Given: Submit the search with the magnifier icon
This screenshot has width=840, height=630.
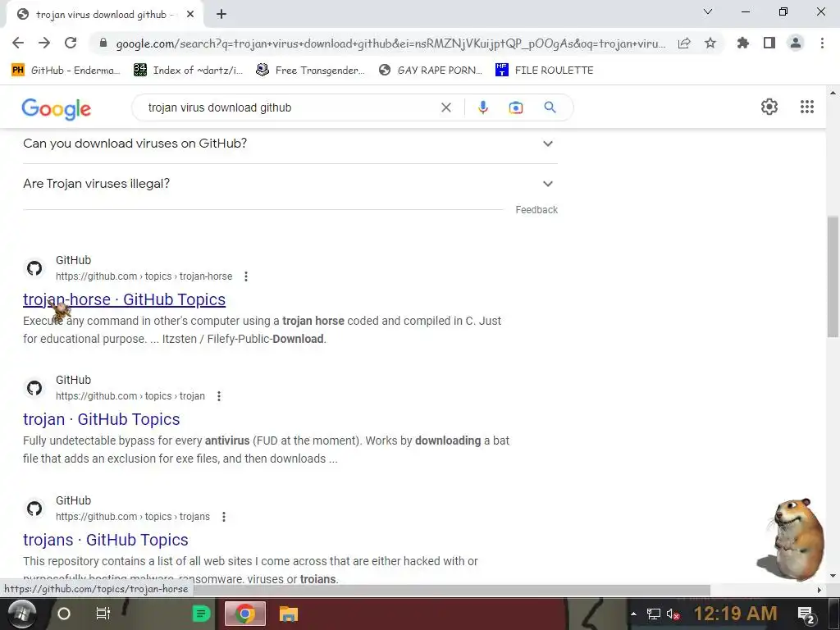Looking at the screenshot, I should (x=550, y=107).
